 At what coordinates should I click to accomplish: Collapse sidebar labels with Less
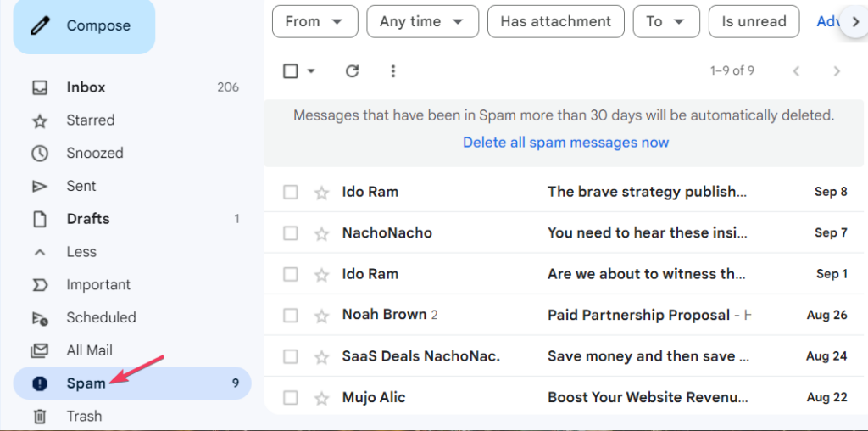[x=81, y=252]
